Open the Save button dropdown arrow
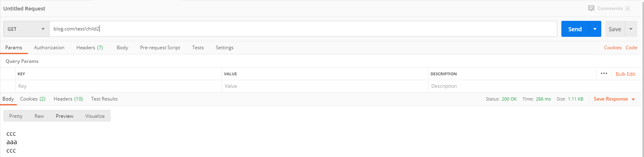The image size is (644, 157). [631, 29]
